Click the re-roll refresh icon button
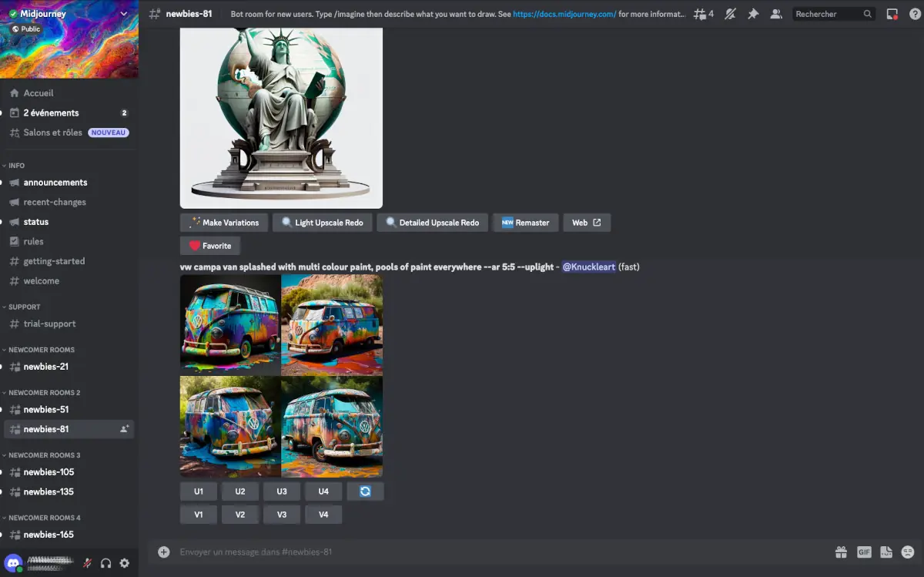The image size is (924, 577). point(365,491)
